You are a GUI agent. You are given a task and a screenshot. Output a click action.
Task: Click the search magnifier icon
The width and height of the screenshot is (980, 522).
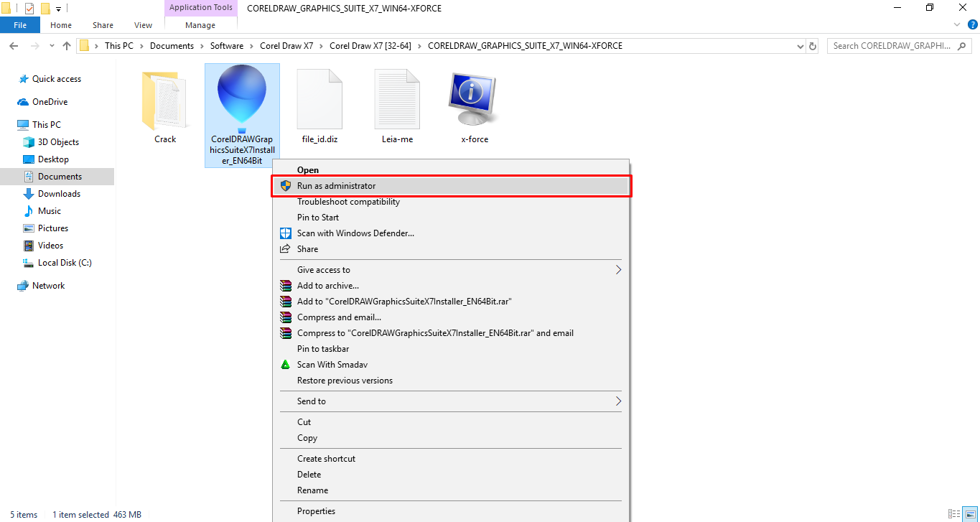click(x=962, y=46)
